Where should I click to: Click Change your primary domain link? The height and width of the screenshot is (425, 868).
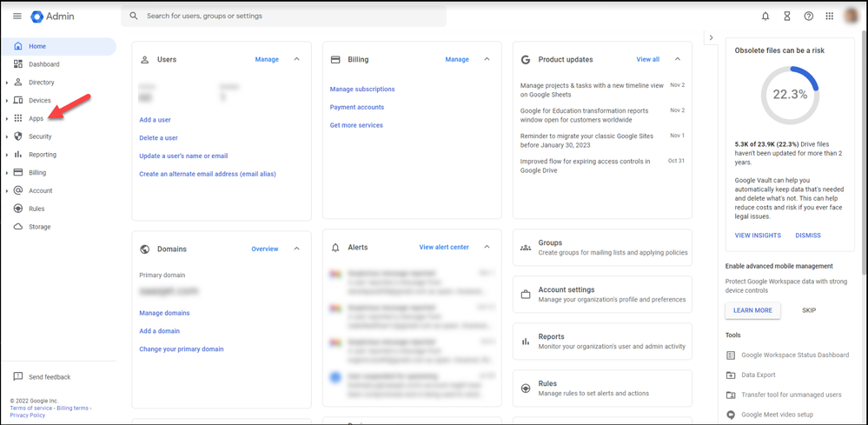[x=182, y=349]
